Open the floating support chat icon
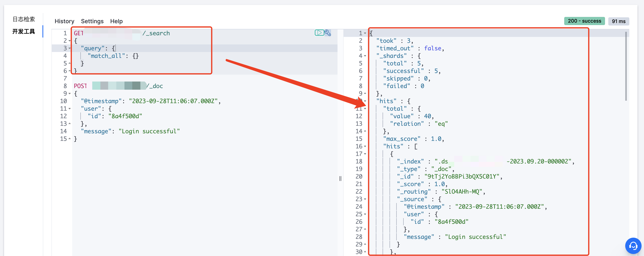 (633, 246)
